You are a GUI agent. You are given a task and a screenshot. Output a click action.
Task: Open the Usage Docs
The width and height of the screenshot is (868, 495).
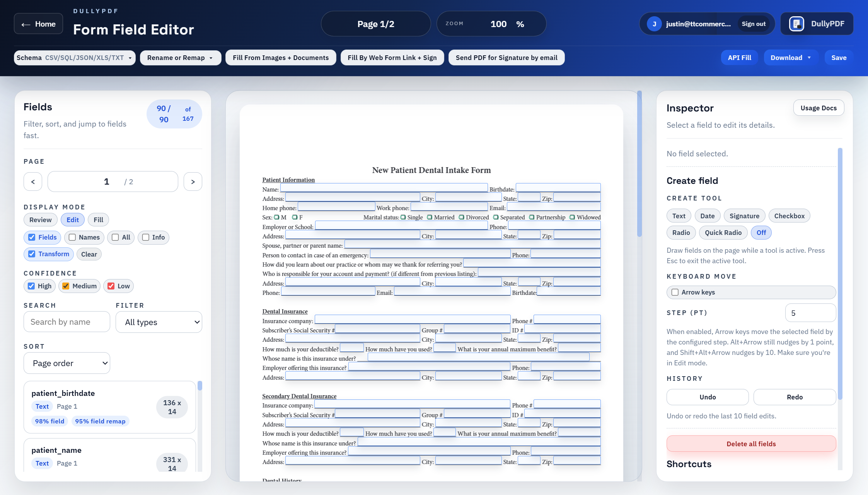click(819, 108)
